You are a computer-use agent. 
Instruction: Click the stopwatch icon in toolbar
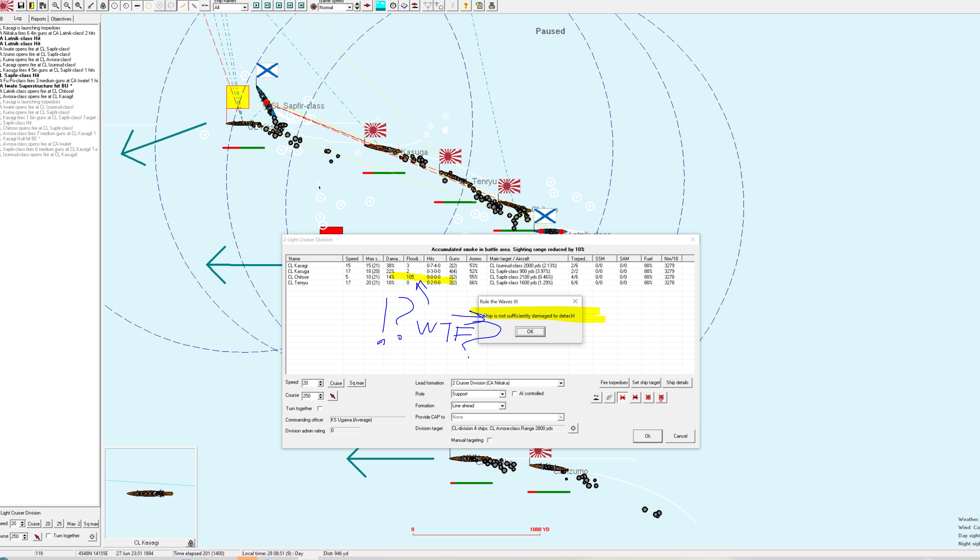393,5
